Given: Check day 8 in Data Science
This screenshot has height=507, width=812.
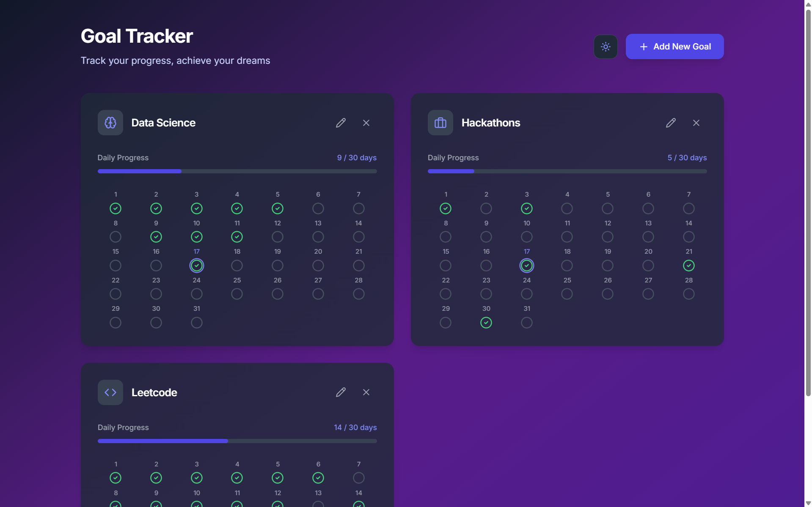Looking at the screenshot, I should point(116,237).
